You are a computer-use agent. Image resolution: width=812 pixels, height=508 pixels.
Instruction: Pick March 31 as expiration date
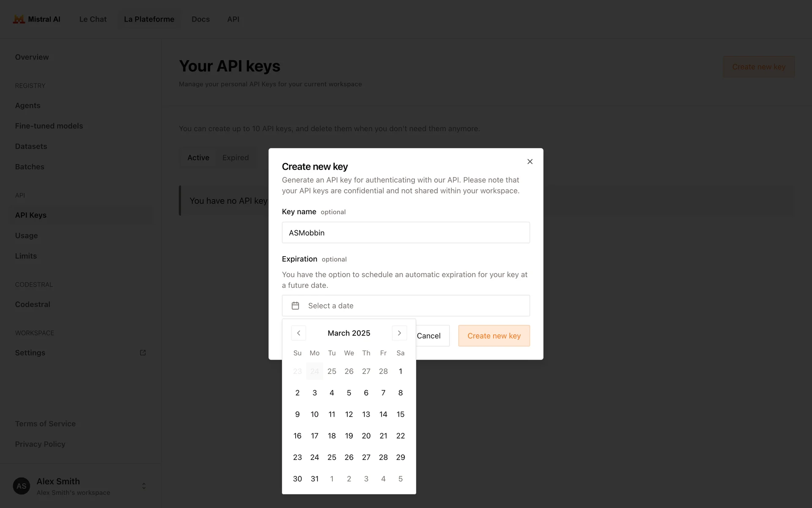[315, 479]
